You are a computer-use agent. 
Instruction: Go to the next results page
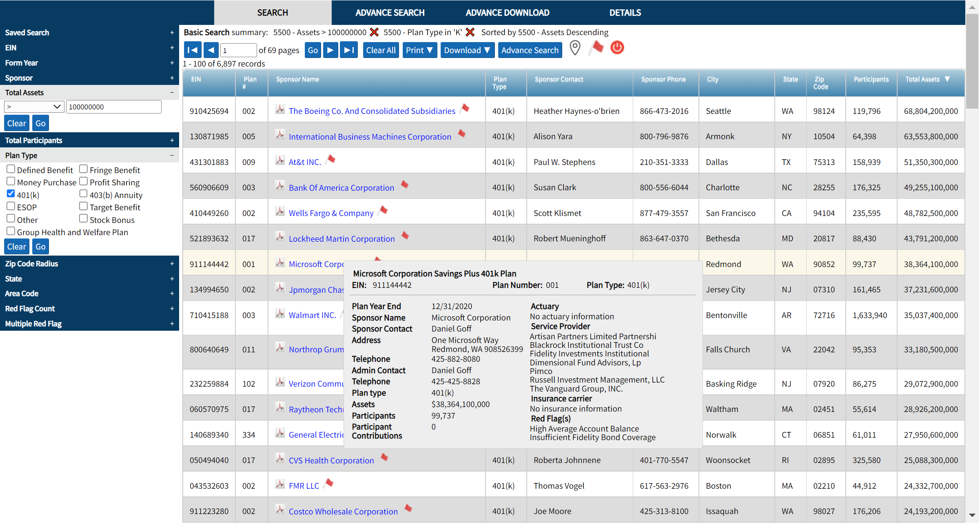pos(330,50)
